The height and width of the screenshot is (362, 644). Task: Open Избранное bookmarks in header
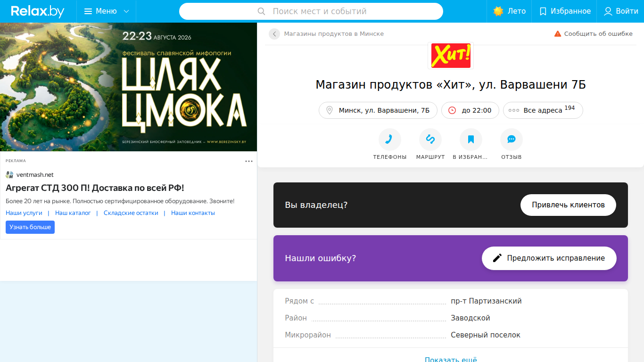click(564, 11)
